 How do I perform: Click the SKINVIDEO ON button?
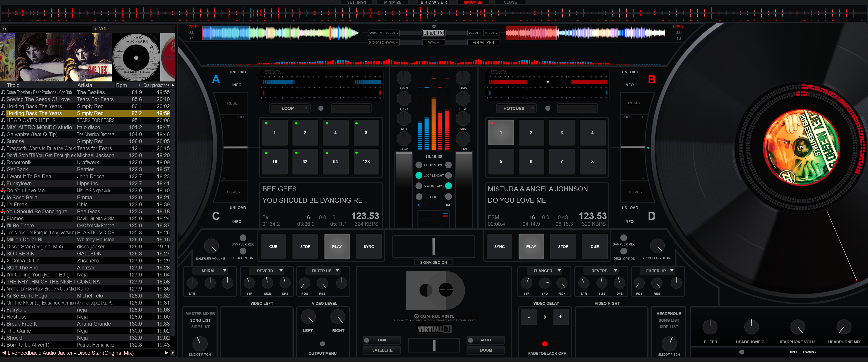tap(433, 262)
